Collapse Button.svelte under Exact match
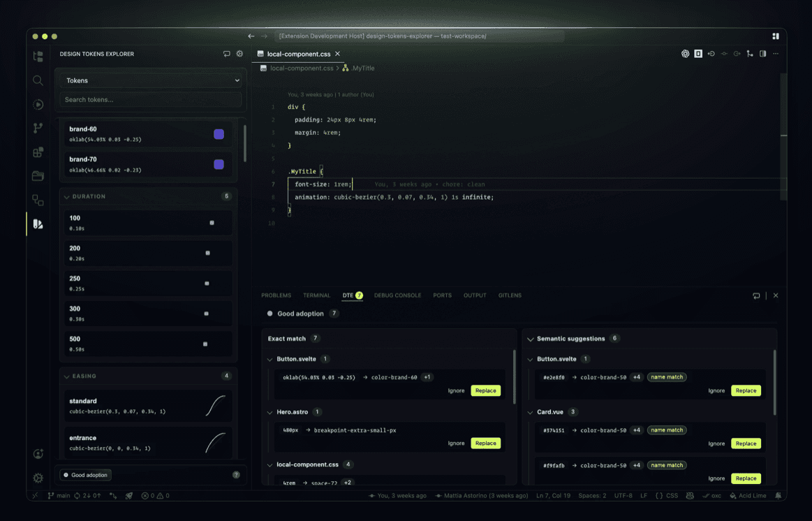 [x=270, y=360]
